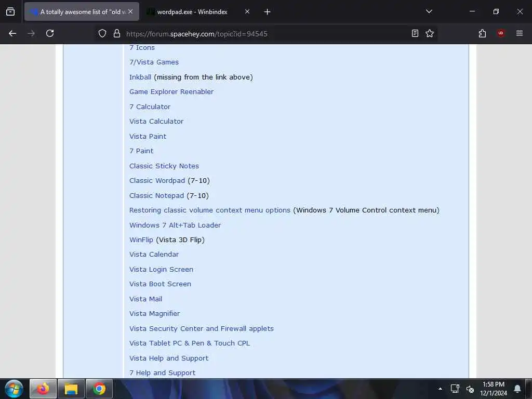
Task: Bookmark this page with the star icon
Action: [x=430, y=33]
